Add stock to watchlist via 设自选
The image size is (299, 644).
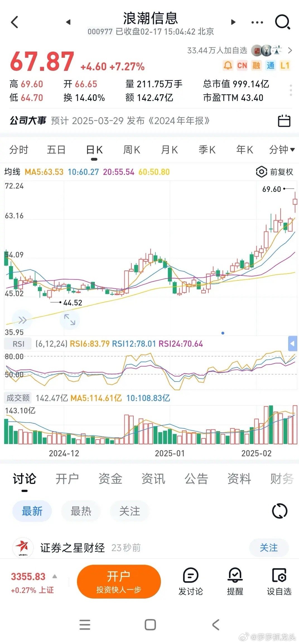(279, 582)
